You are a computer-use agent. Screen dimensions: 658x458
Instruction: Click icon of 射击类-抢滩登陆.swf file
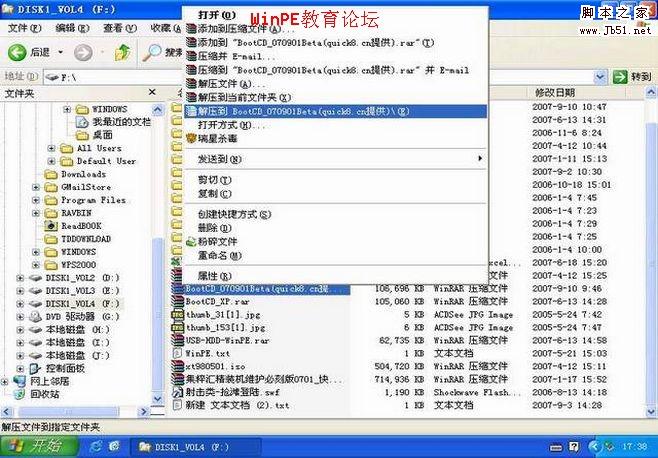click(178, 393)
